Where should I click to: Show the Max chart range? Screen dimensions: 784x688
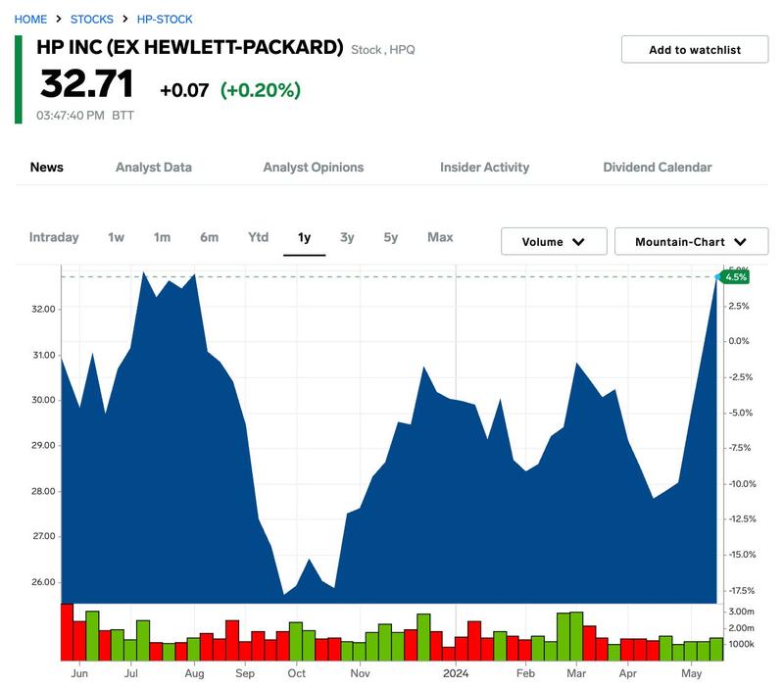[x=440, y=237]
